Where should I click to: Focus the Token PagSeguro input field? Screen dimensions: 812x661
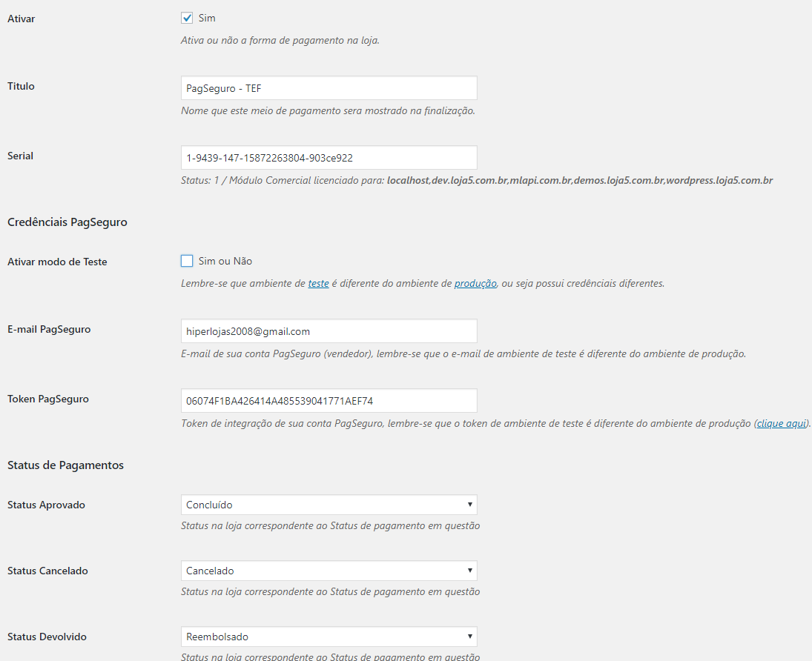coord(329,401)
